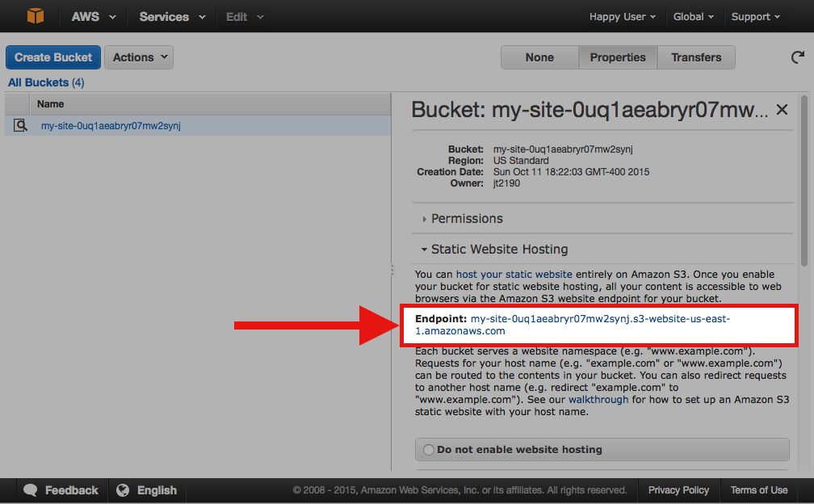
Task: Select the Properties view tab
Action: pos(618,57)
